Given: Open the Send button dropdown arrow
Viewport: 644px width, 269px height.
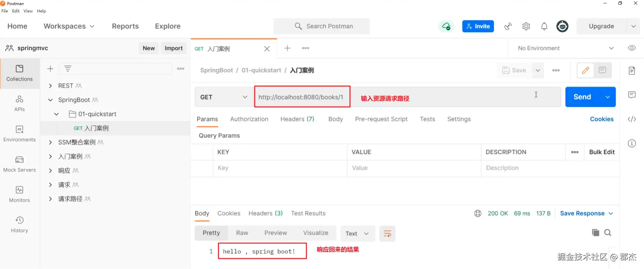Looking at the screenshot, I should coord(608,97).
